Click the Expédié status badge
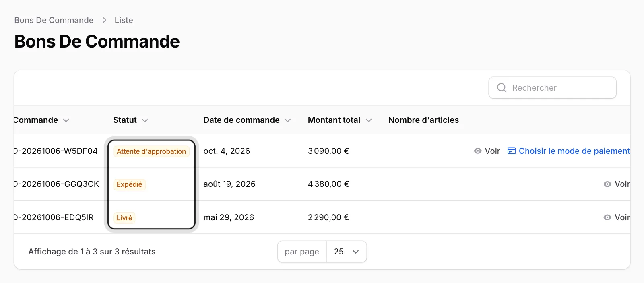This screenshot has height=283, width=644. coord(130,184)
